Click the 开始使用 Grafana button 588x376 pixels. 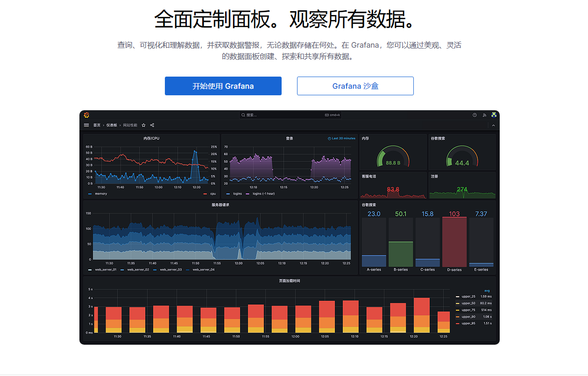click(x=223, y=86)
